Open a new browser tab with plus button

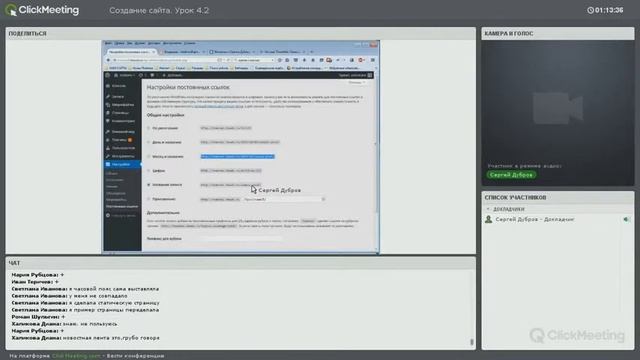[x=312, y=52]
